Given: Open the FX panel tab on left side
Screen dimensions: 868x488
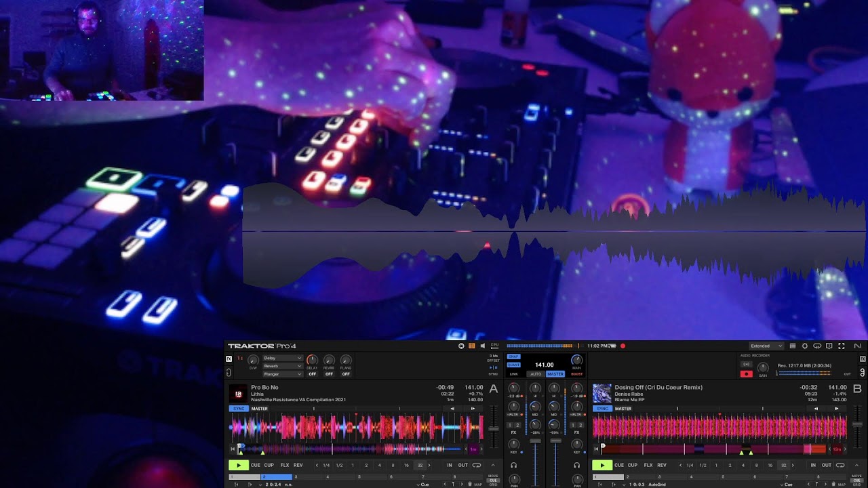Looking at the screenshot, I should tap(229, 359).
